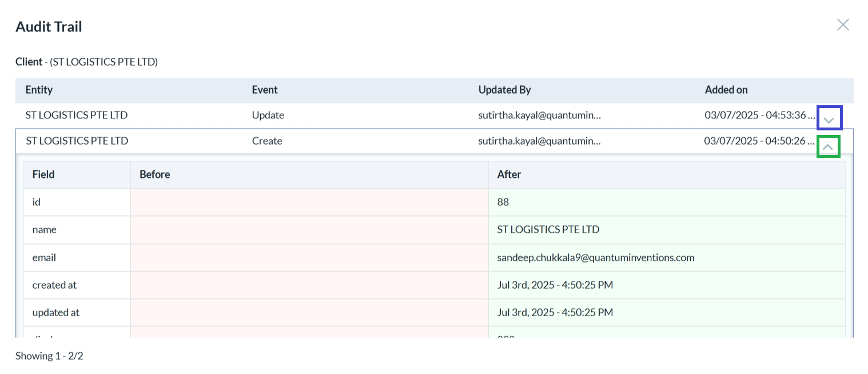Click the collapse arrow on the Create entry
Image resolution: width=868 pixels, height=374 pixels.
point(829,146)
